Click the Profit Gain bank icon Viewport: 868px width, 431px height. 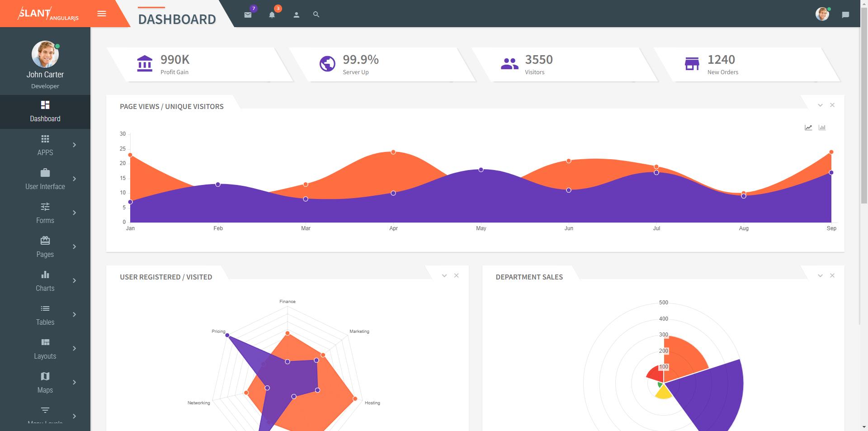145,64
